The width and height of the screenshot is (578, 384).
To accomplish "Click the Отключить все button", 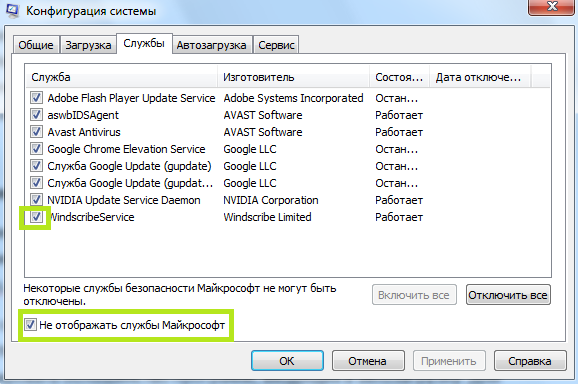I will 508,295.
